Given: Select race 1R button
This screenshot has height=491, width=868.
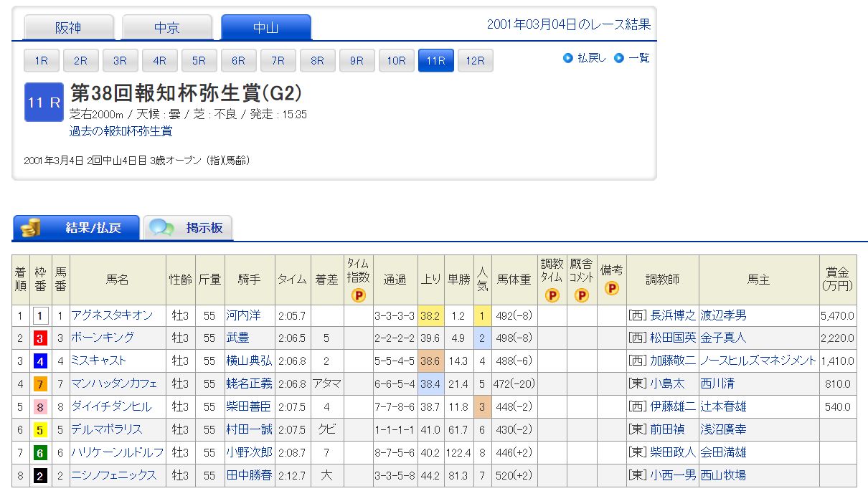Looking at the screenshot, I should click(41, 61).
